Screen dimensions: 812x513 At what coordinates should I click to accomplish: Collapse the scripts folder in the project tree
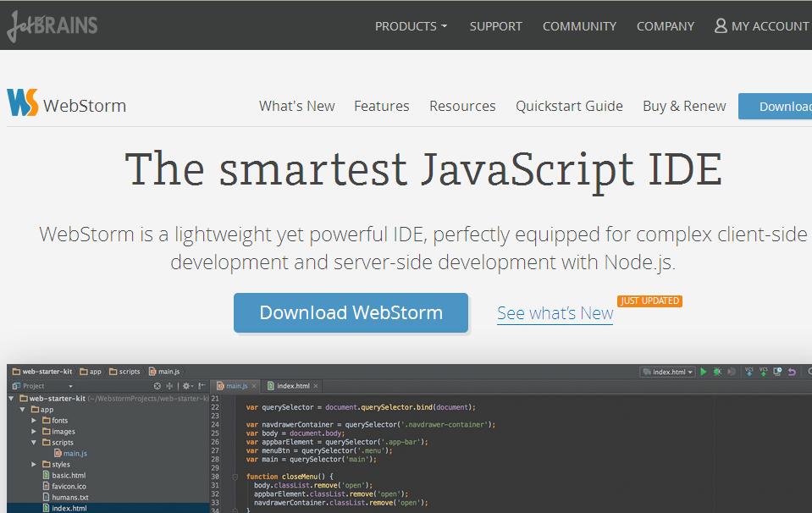click(x=35, y=442)
